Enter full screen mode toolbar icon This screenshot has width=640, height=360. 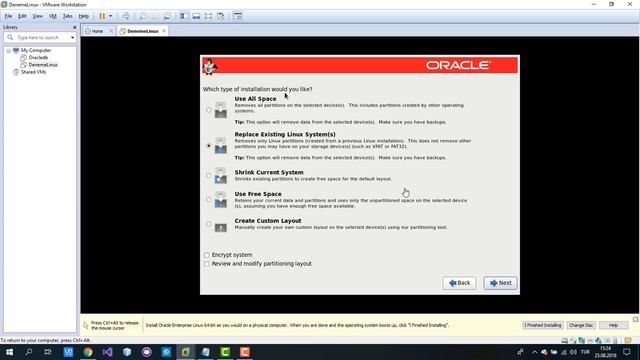[209, 16]
